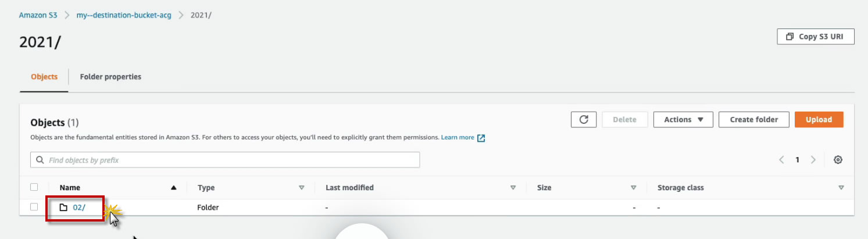Sort by the Size column arrow
The height and width of the screenshot is (239, 868).
pyautogui.click(x=633, y=188)
